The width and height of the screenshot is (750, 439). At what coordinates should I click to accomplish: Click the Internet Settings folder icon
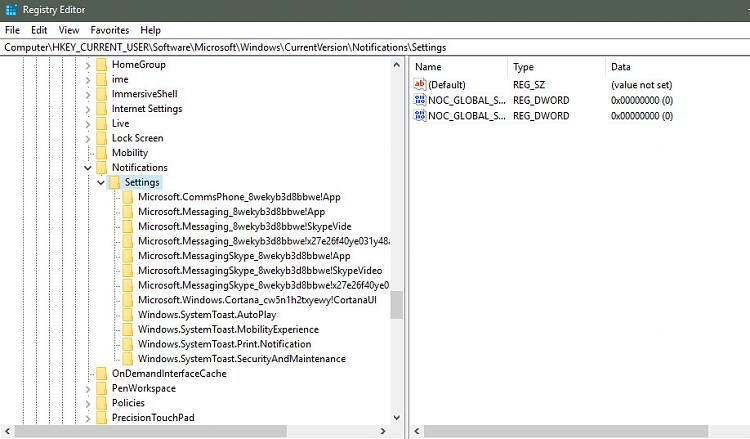[101, 109]
